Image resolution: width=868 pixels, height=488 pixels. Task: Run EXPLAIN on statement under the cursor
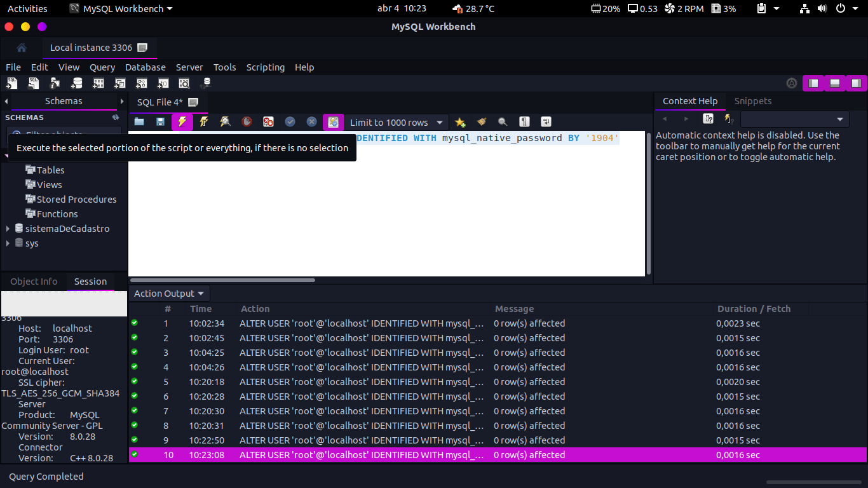coord(226,122)
